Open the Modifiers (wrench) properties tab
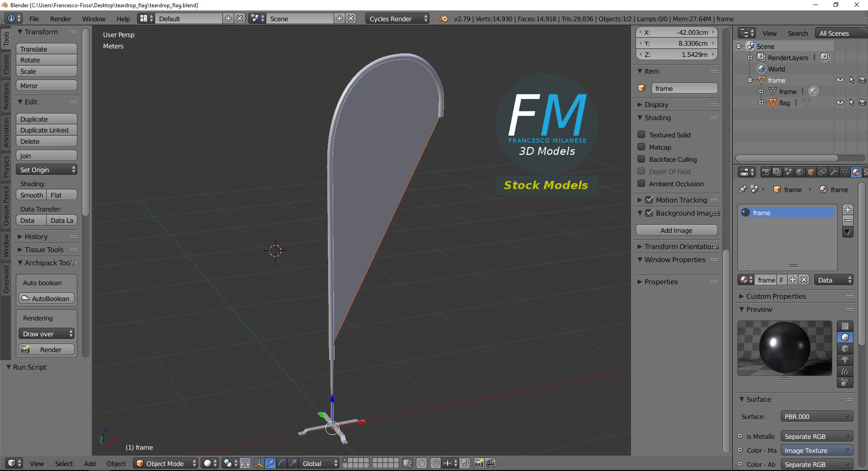This screenshot has width=868, height=471. pos(834,172)
